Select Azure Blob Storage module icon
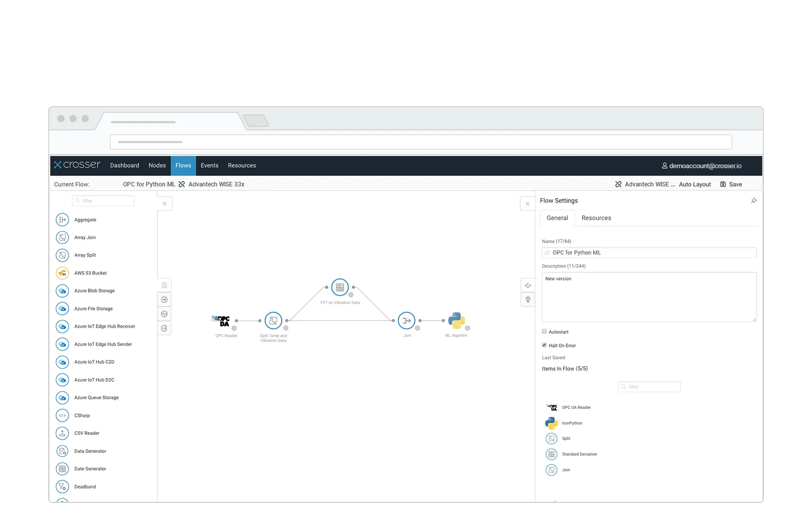 (x=62, y=291)
